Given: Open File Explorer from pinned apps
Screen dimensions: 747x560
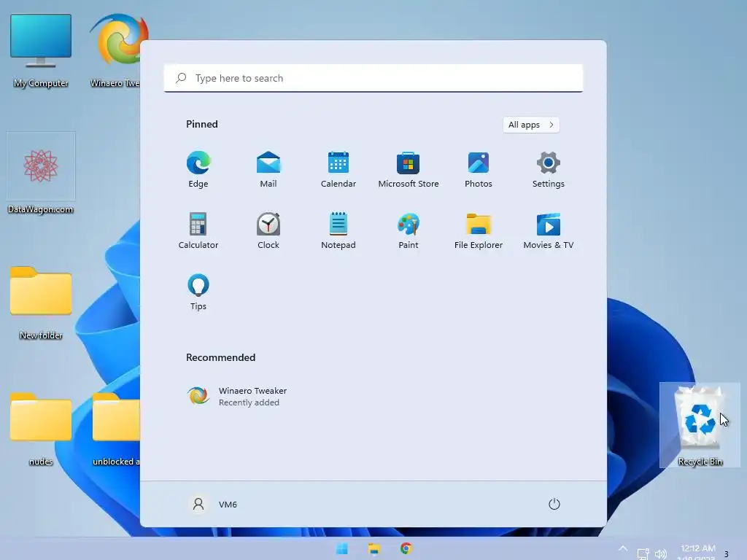Looking at the screenshot, I should pyautogui.click(x=479, y=231).
